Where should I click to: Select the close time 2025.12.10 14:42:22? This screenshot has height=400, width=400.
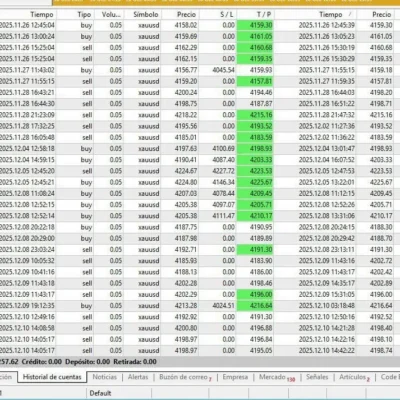[x=327, y=351]
